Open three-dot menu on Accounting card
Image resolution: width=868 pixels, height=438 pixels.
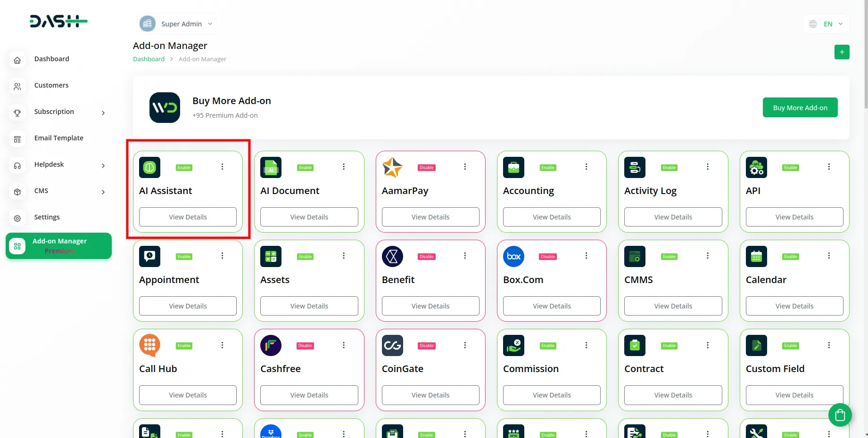tap(586, 167)
